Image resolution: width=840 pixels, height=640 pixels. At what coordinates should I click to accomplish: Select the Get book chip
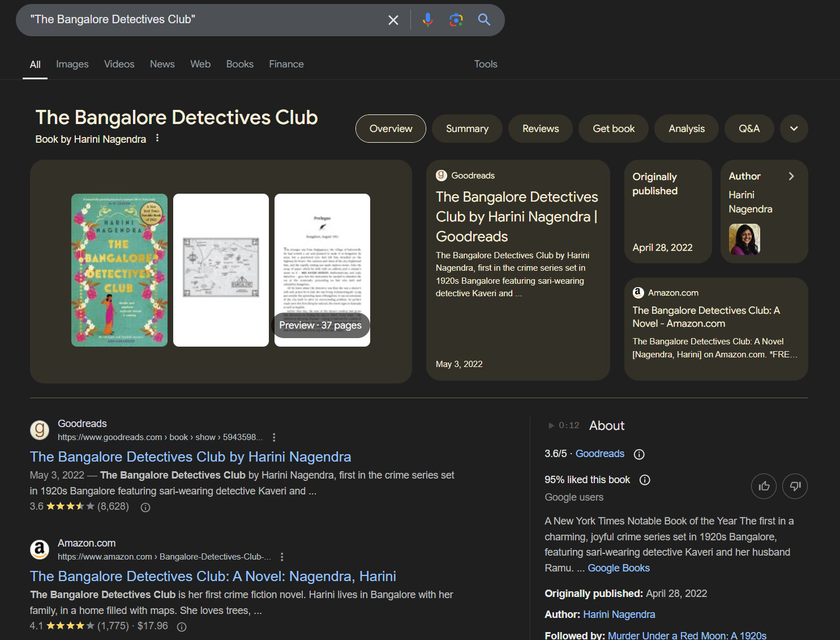tap(614, 129)
